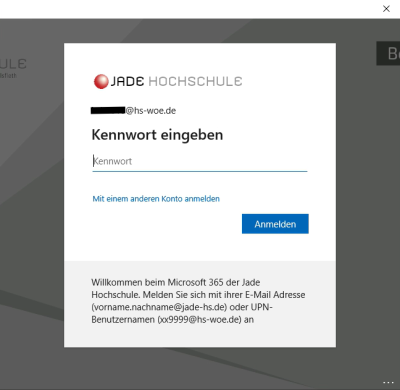
Task: Select the blacked-out username text
Action: [108, 110]
